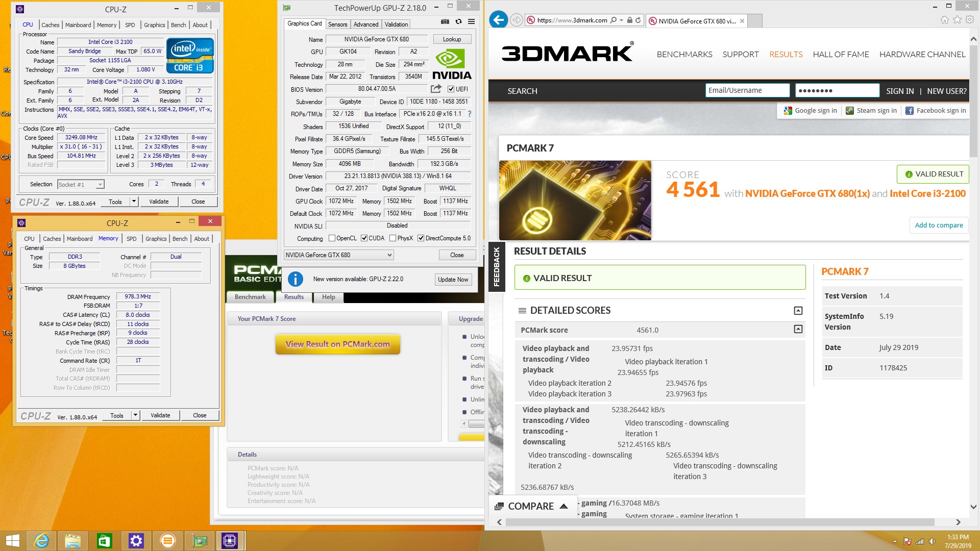The image size is (980, 551).
Task: Click Validate in top CPU-Z window
Action: pyautogui.click(x=159, y=202)
